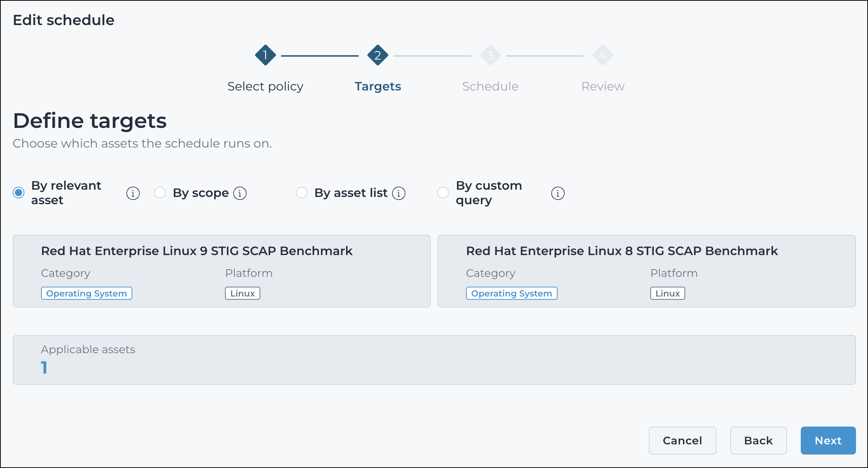Screen dimensions: 868x468
Task: Open info icon beside By asset list
Action: click(x=399, y=193)
